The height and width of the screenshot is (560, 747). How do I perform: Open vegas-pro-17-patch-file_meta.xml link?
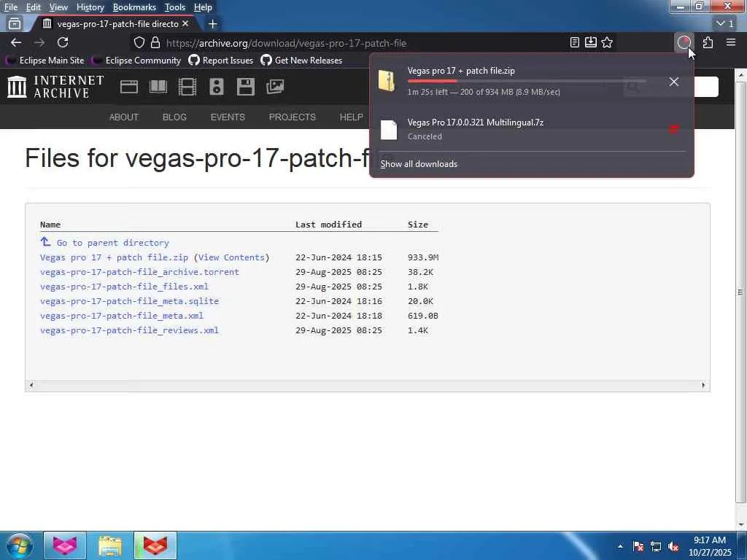click(122, 316)
